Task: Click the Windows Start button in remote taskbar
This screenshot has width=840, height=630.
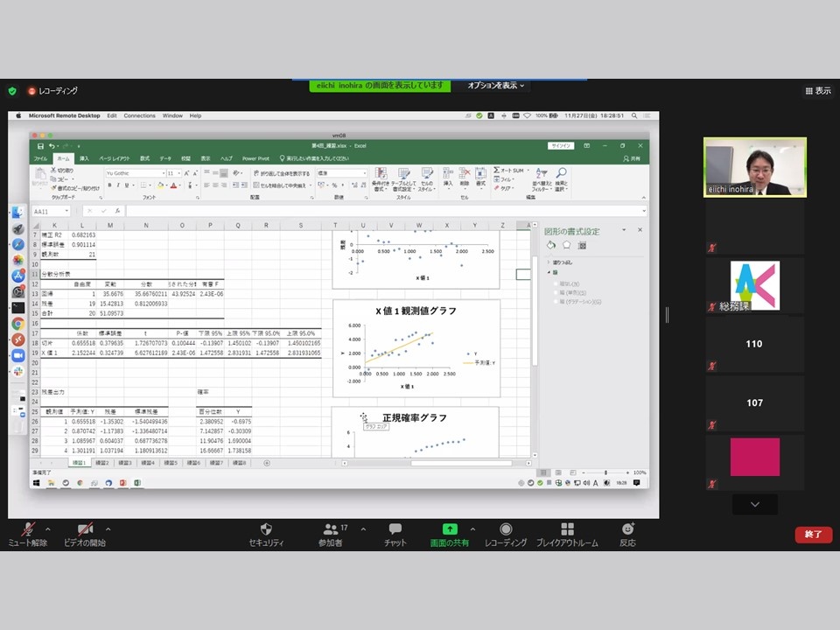Action: click(x=37, y=483)
